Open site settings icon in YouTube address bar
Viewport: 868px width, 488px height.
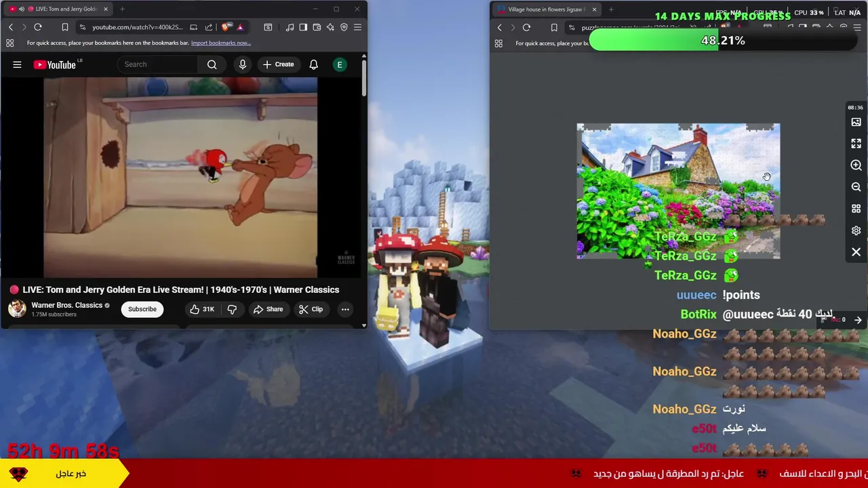click(x=82, y=27)
